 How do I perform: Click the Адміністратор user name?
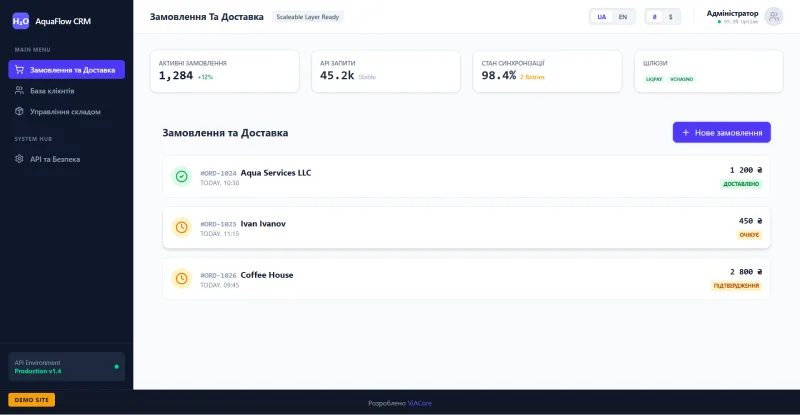point(732,13)
